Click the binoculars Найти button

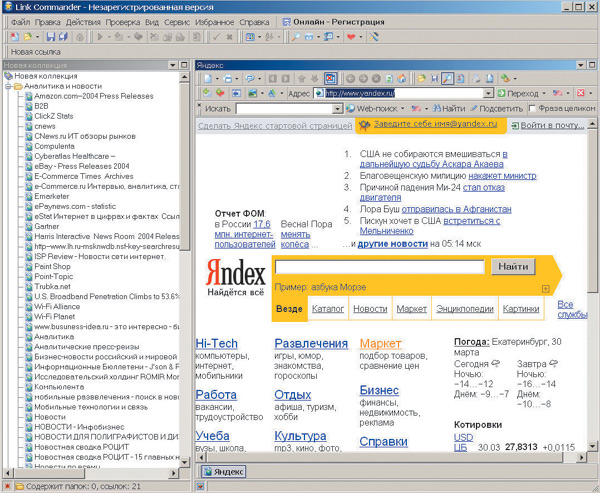(449, 109)
